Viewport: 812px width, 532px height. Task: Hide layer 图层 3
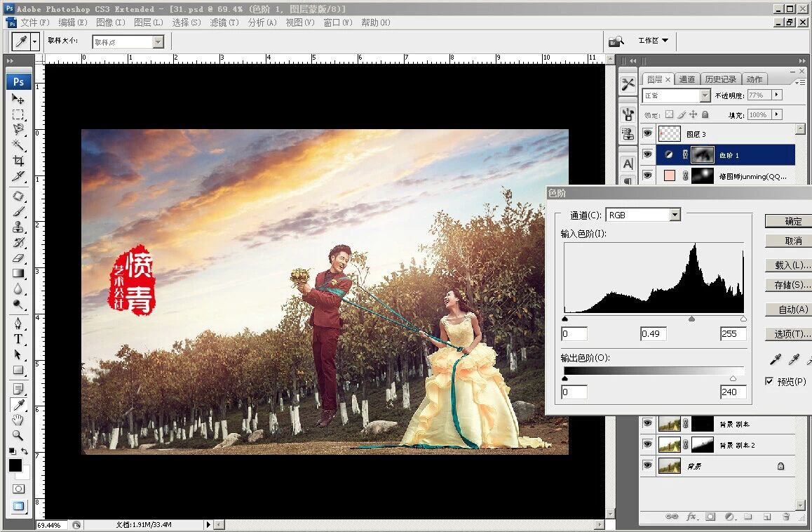(x=647, y=134)
